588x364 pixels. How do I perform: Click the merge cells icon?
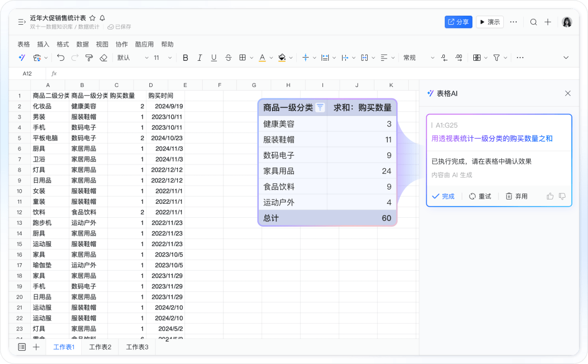click(365, 57)
